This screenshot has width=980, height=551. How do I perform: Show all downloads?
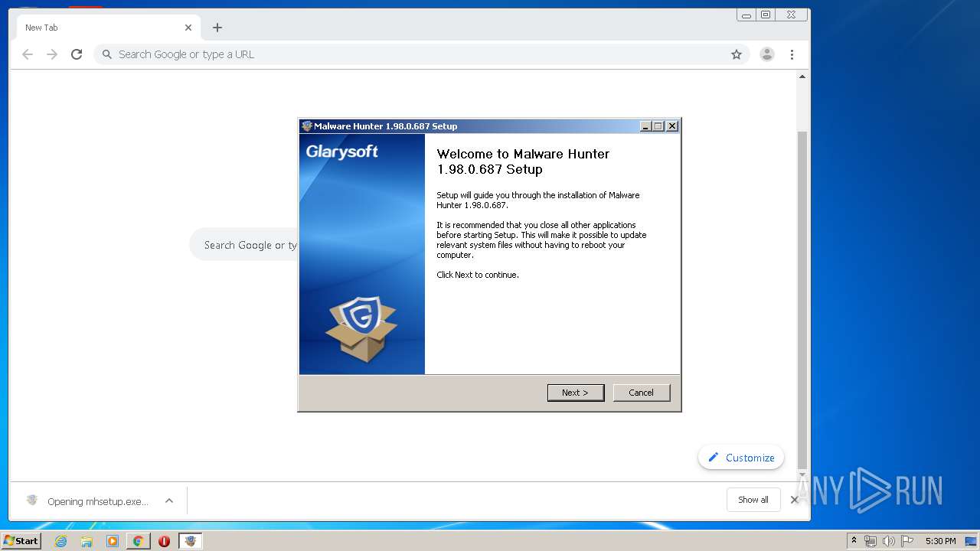coord(753,500)
